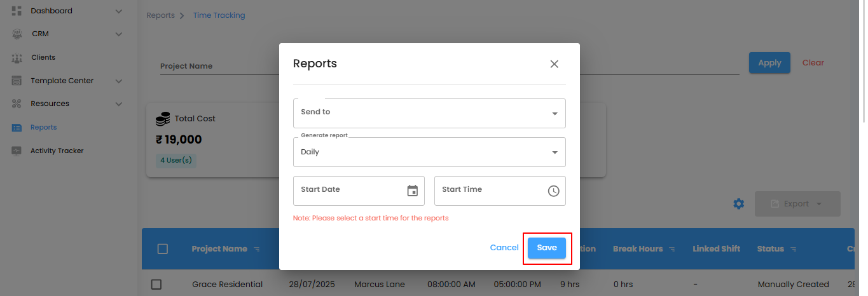Click the red Clear link
Screen dimensions: 868x296
click(813, 63)
